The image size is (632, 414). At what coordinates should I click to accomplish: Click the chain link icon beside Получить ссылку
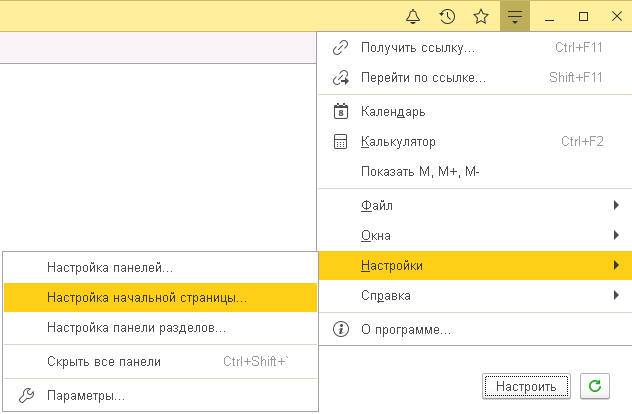coord(340,47)
